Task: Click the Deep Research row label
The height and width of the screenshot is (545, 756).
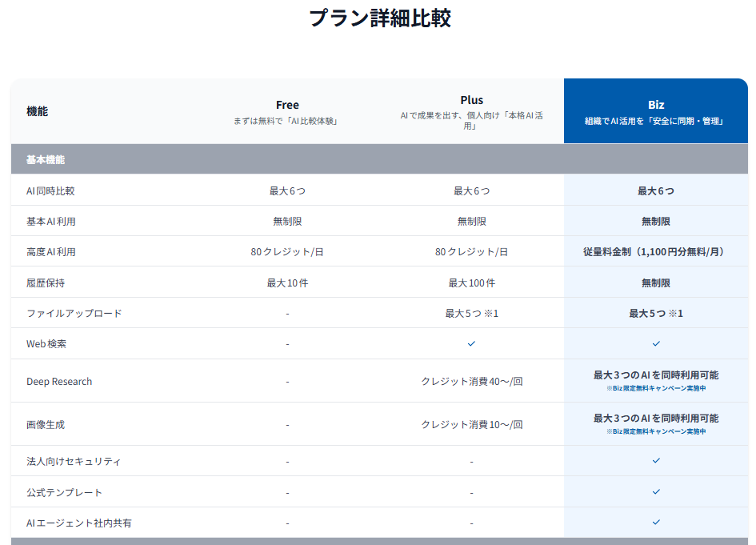Action: (x=59, y=382)
